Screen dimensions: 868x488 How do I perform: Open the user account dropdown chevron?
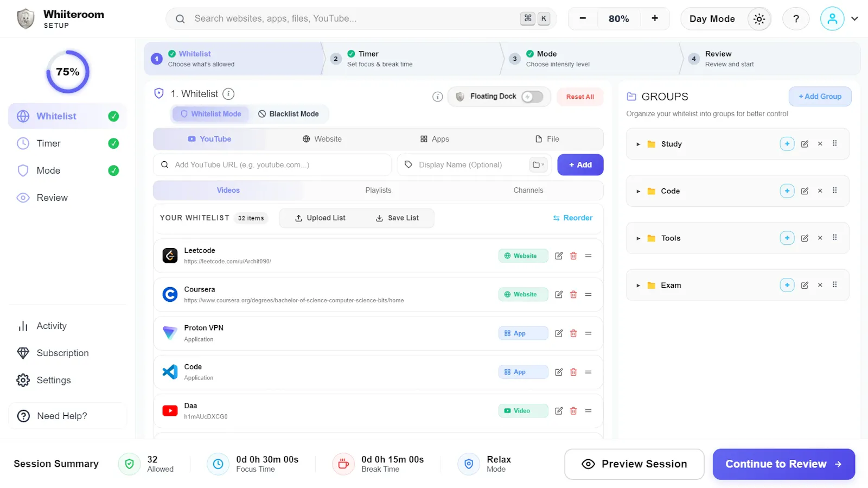(x=854, y=18)
